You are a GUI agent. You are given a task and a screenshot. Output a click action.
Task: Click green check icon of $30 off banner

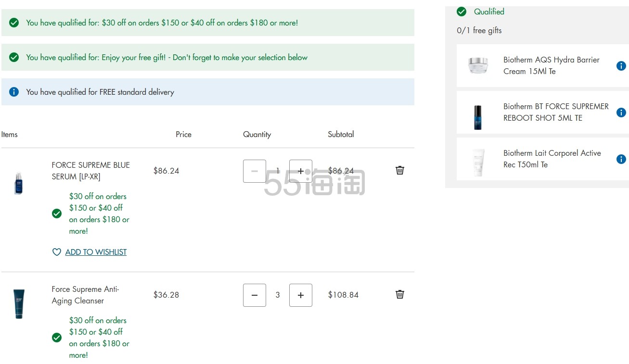(x=14, y=23)
